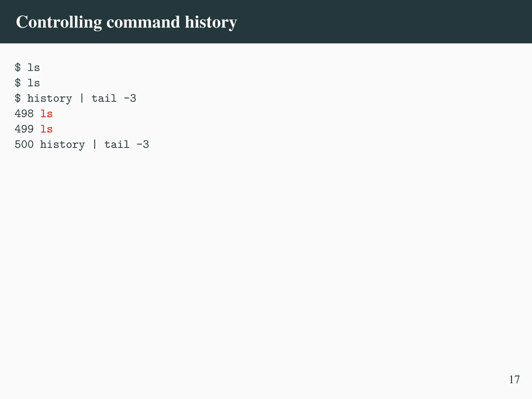Click the red "ls" on line 498
The image size is (532, 399).
[x=46, y=114]
